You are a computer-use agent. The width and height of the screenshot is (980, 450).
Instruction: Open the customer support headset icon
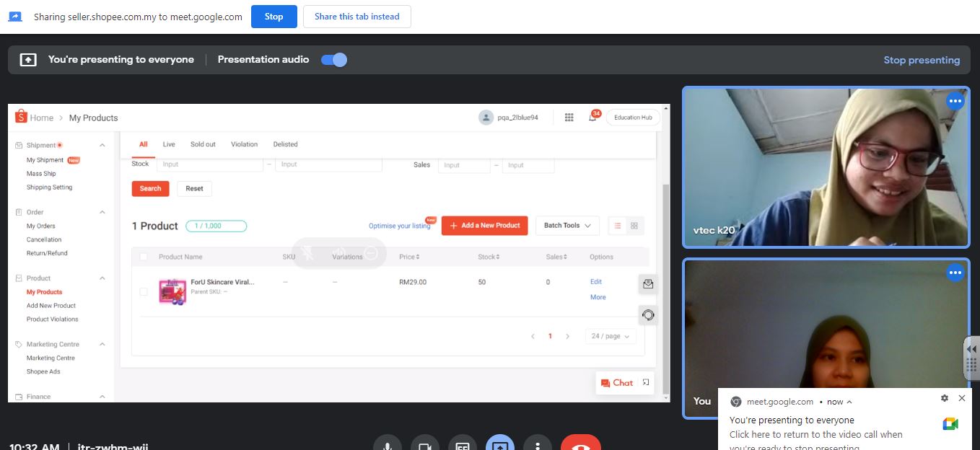coord(648,315)
